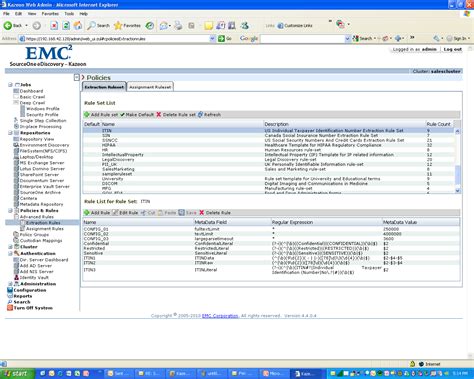Open Reports in navigation tree
Image resolution: width=474 pixels, height=379 pixels.
pos(23,296)
